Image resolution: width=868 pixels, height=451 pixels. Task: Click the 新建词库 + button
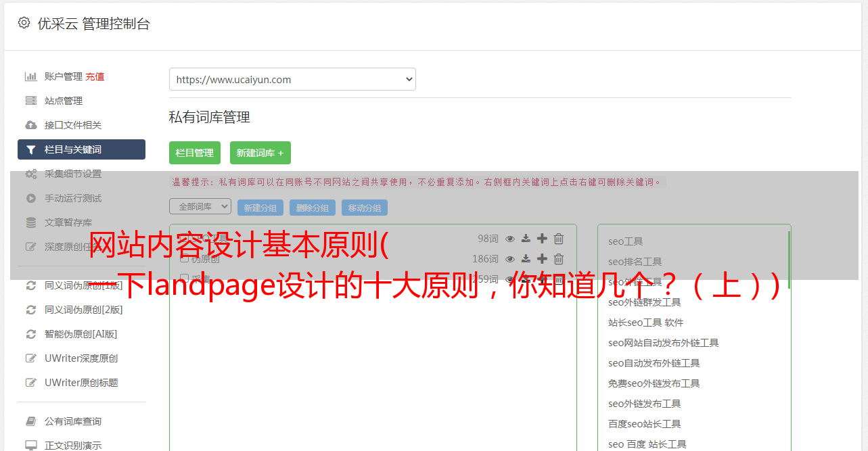(260, 153)
